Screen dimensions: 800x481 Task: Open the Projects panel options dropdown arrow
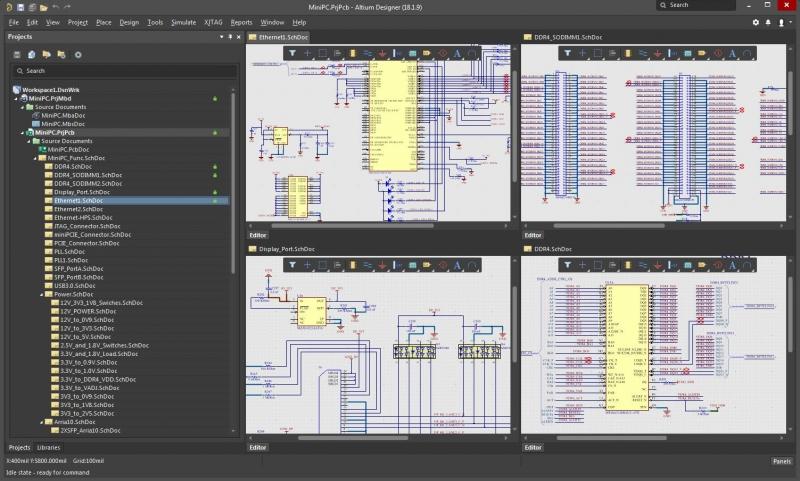pyautogui.click(x=221, y=37)
